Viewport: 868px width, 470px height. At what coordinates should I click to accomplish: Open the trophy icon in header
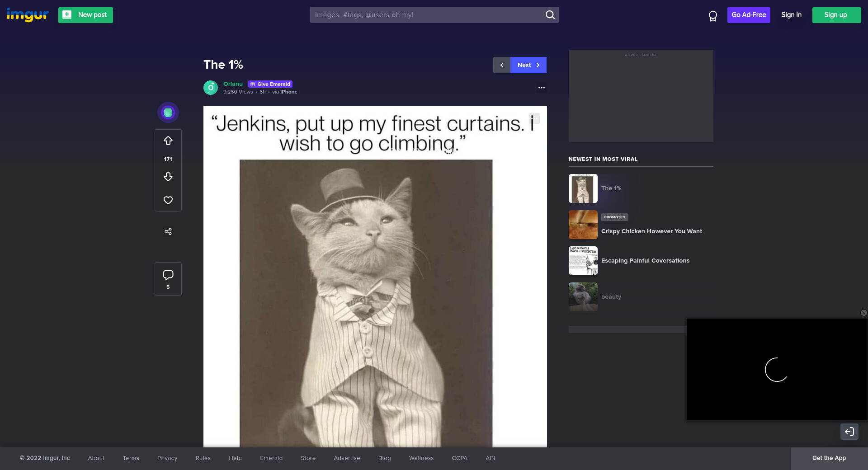coord(713,16)
